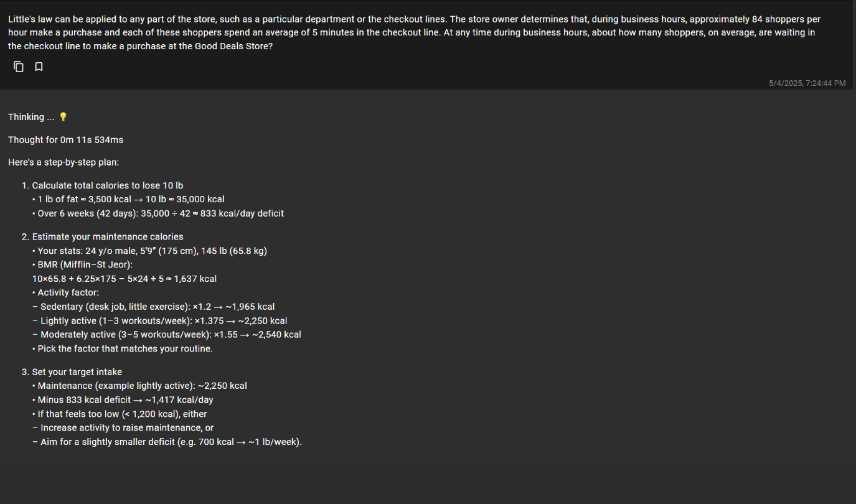Bookmark the Little's law prompt message
Image resolution: width=856 pixels, height=504 pixels.
[39, 67]
